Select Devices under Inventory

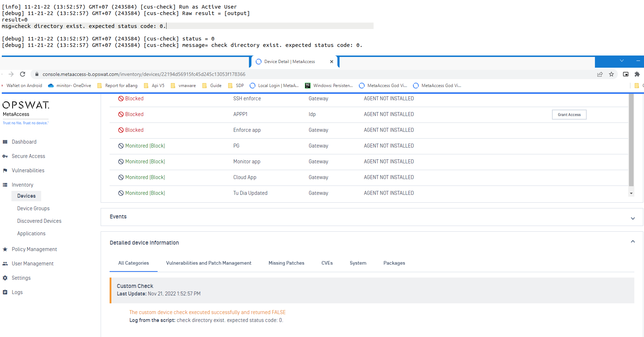27,196
